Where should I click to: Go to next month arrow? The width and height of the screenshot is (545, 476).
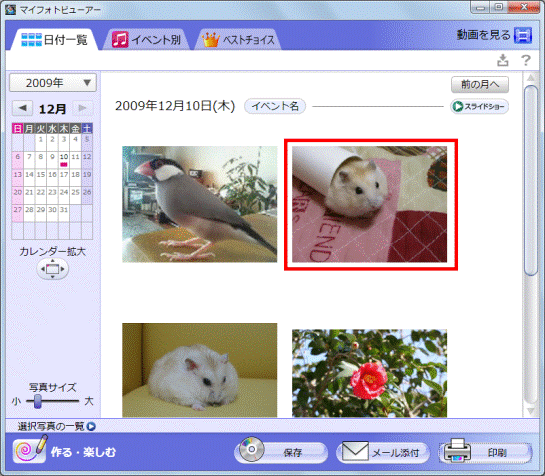tap(82, 108)
